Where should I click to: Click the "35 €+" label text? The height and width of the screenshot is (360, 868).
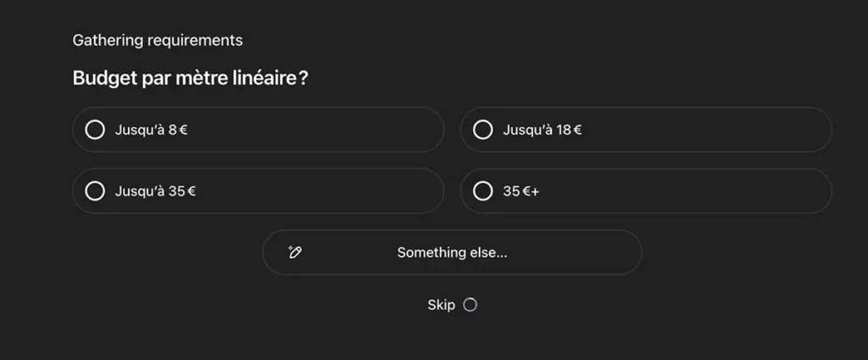(x=520, y=191)
